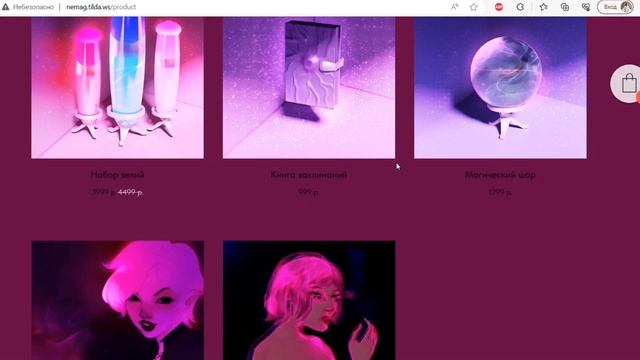Click the Extensions puzzle icon
This screenshot has height=360, width=640.
pos(520,7)
